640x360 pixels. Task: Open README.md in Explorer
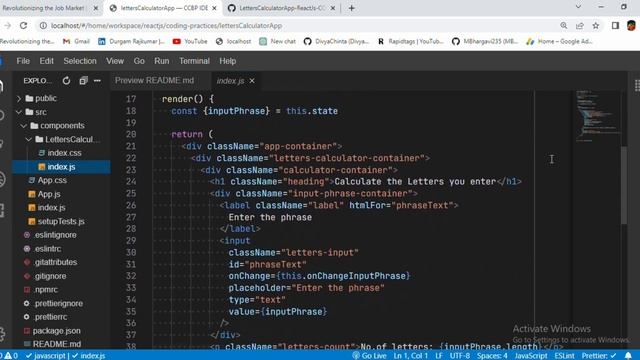(56, 344)
